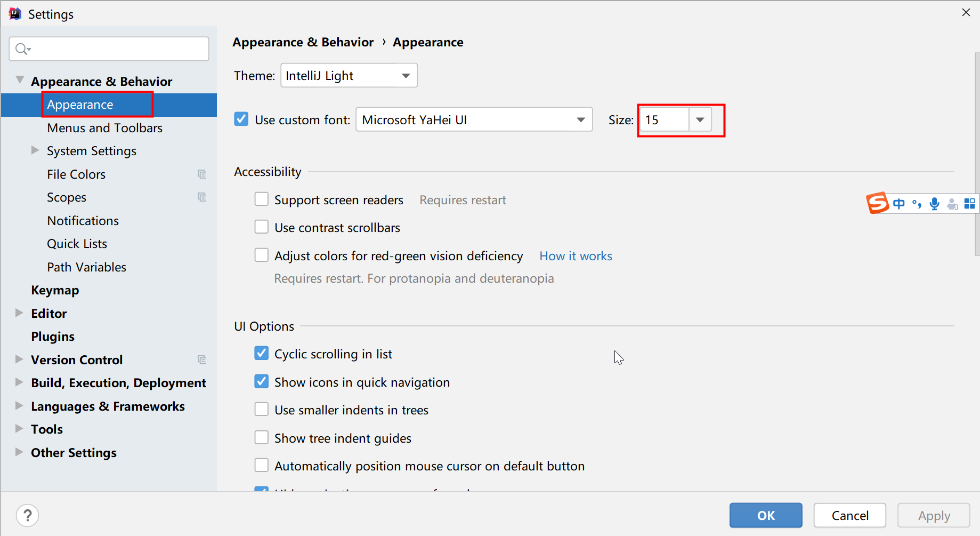Expand the Tools settings node
The height and width of the screenshot is (536, 980).
point(19,429)
